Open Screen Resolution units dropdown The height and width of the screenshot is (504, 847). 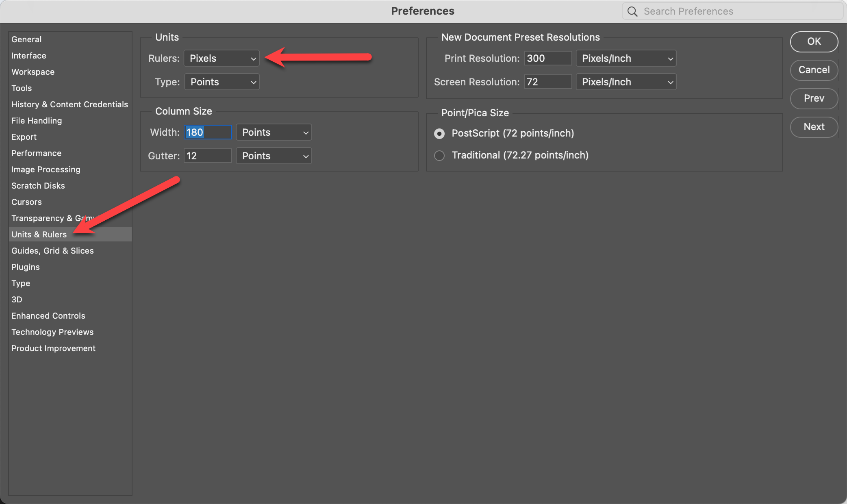click(x=626, y=82)
